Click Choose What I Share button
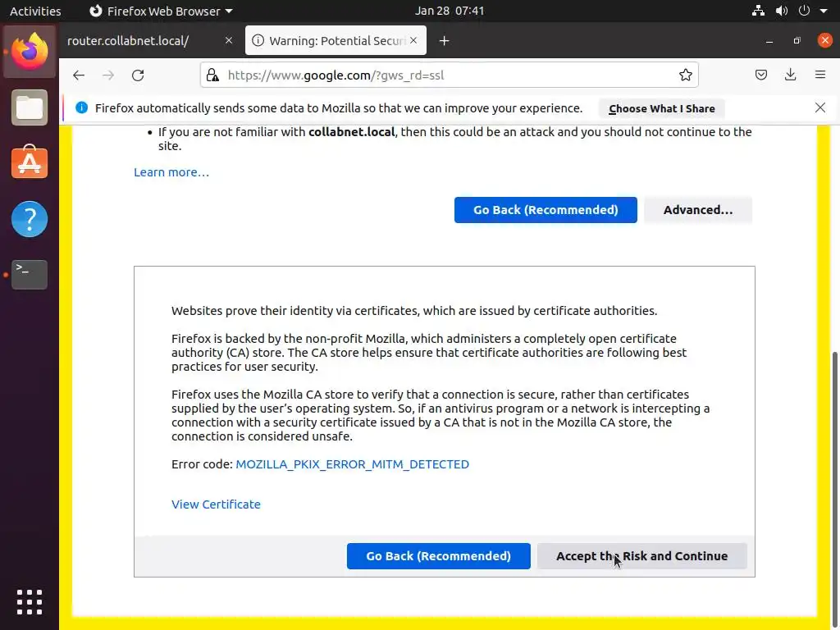Image resolution: width=840 pixels, height=630 pixels. click(662, 109)
